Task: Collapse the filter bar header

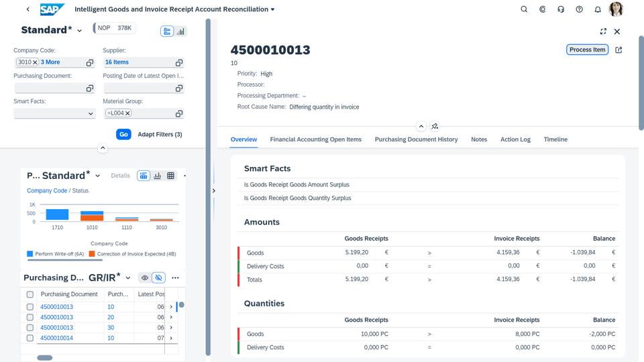Action: [103, 147]
